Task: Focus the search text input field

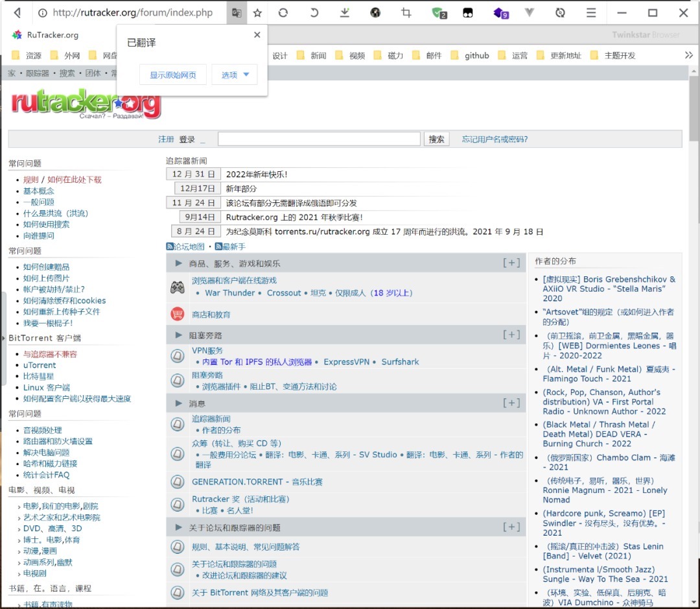Action: (x=319, y=139)
